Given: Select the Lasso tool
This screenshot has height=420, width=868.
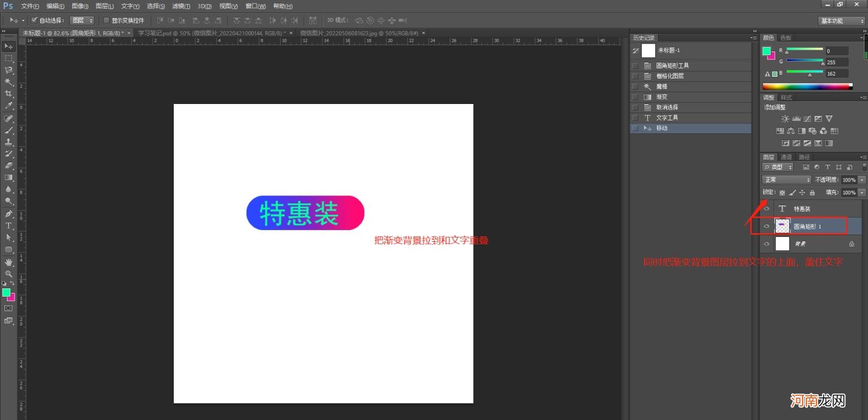Looking at the screenshot, I should (8, 70).
